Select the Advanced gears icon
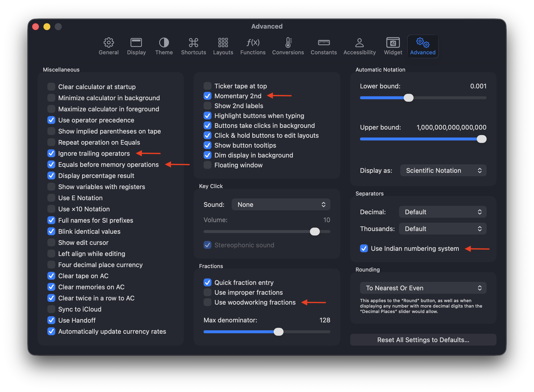 [x=423, y=42]
